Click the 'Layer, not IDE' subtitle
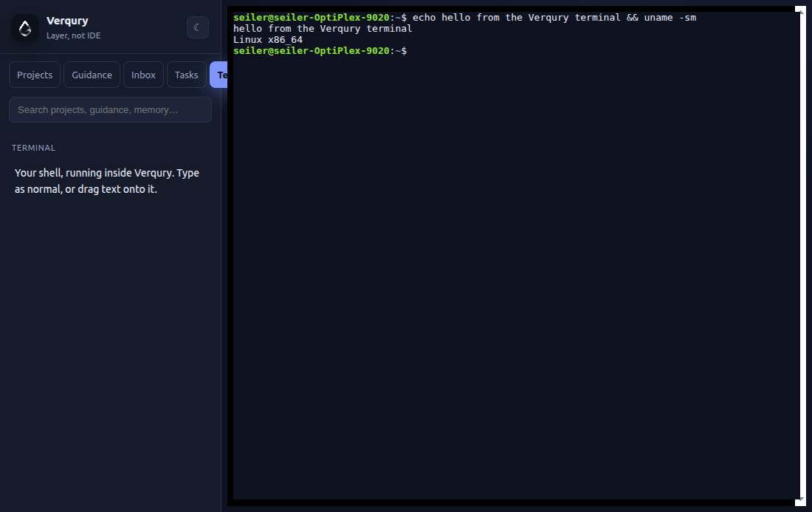This screenshot has height=512, width=812. point(74,35)
